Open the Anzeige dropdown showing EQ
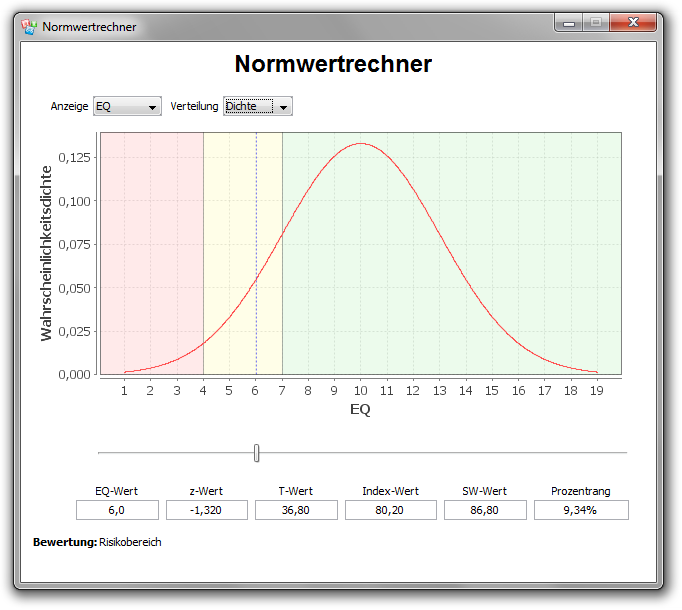The width and height of the screenshot is (682, 610). (x=126, y=107)
